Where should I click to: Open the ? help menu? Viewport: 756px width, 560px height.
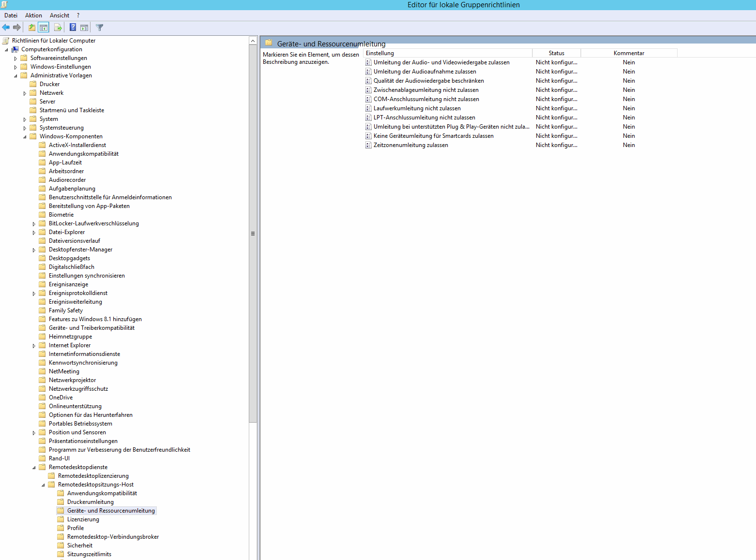(78, 15)
